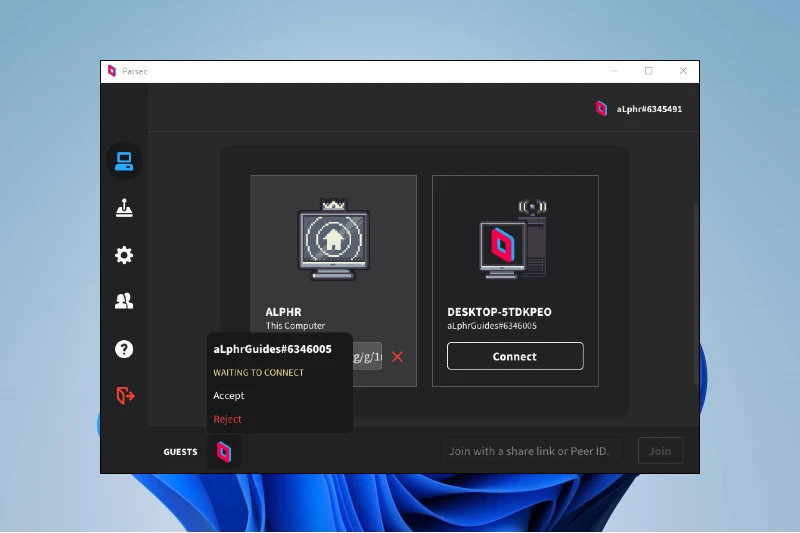The width and height of the screenshot is (800, 533).
Task: Click the share link text field on ALPHR card
Action: (x=367, y=356)
